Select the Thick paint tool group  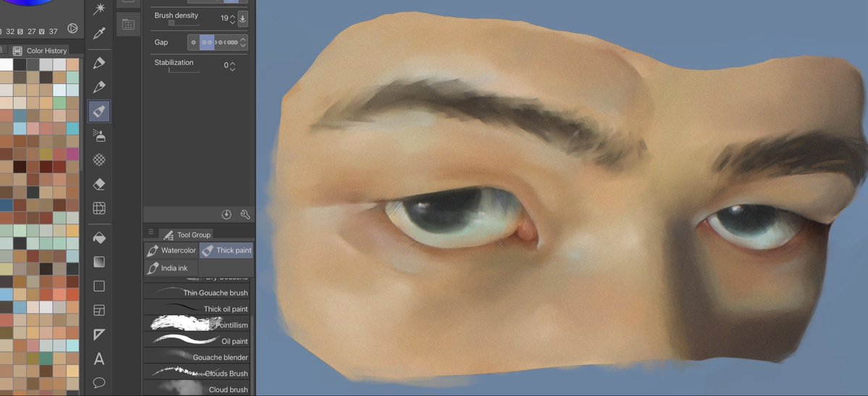click(x=227, y=250)
